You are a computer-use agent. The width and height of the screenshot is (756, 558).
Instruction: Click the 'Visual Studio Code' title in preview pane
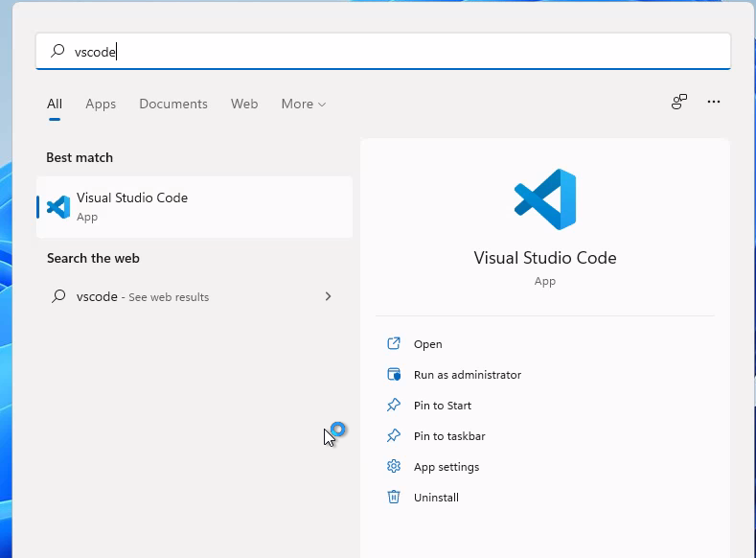pyautogui.click(x=545, y=258)
